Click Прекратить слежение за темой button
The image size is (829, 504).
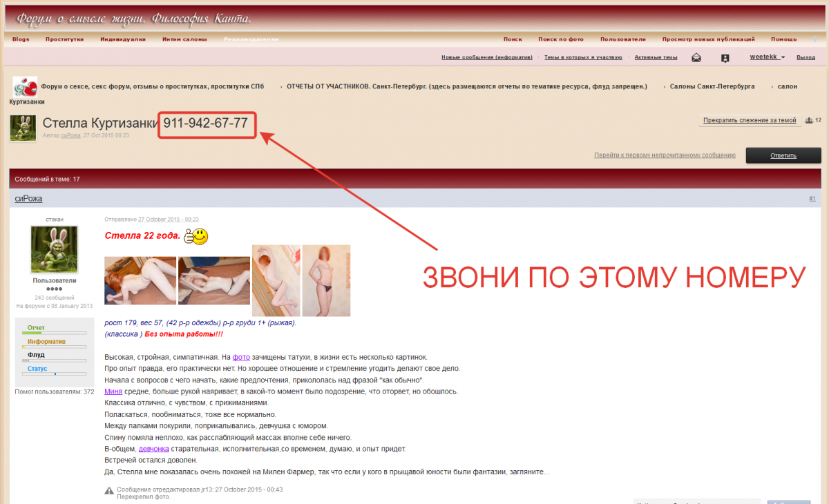pos(750,120)
